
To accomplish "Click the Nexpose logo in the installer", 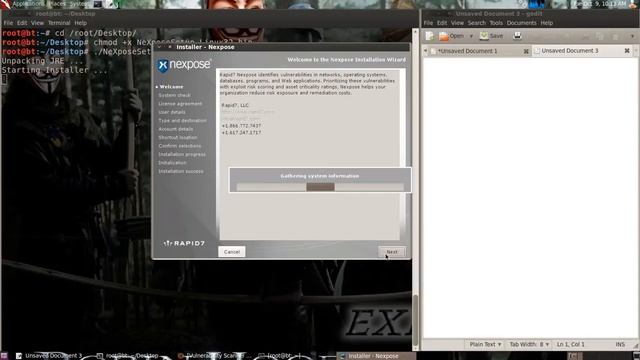I will [184, 65].
